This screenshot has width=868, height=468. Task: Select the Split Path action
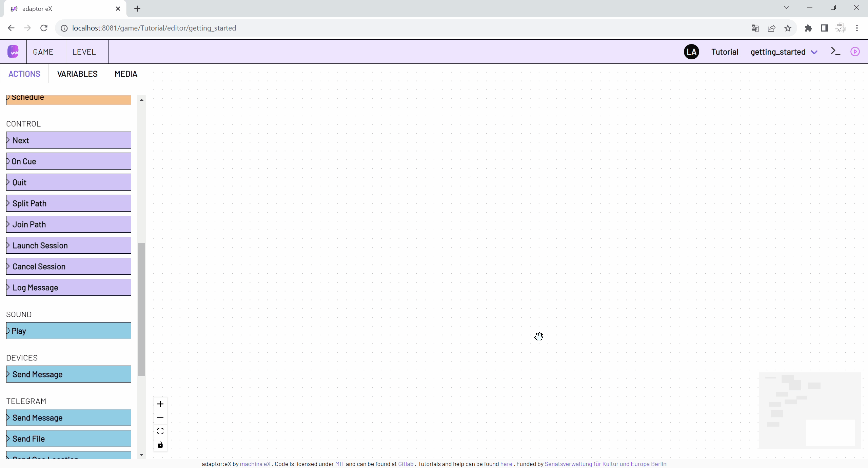click(x=68, y=203)
